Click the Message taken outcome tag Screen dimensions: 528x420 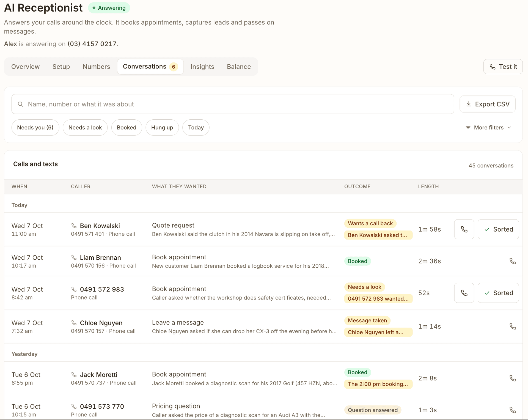click(x=367, y=320)
